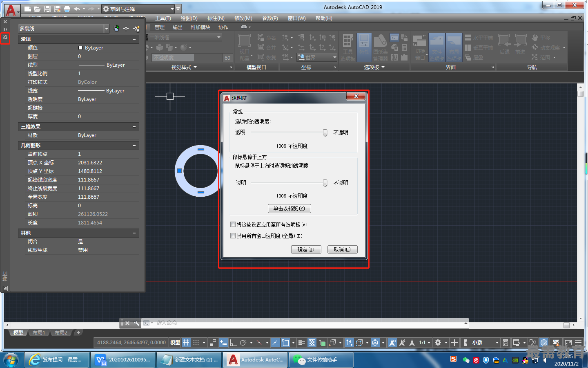588x368 pixels.
Task: Toggle Ortho mode in status bar
Action: (233, 343)
